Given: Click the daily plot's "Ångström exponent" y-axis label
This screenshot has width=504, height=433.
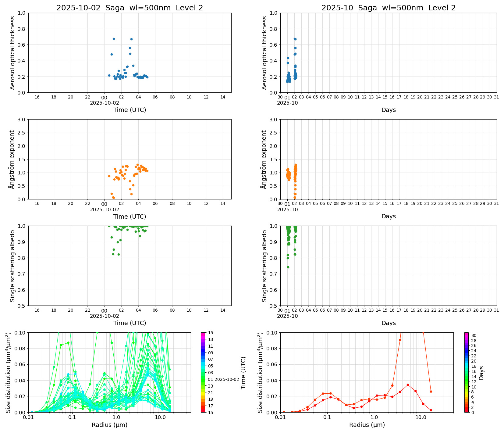Looking at the screenshot, I should click(12, 159).
